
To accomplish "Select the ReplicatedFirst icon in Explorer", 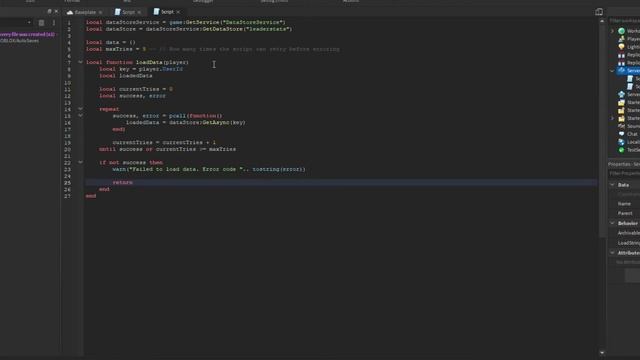I will (x=621, y=55).
